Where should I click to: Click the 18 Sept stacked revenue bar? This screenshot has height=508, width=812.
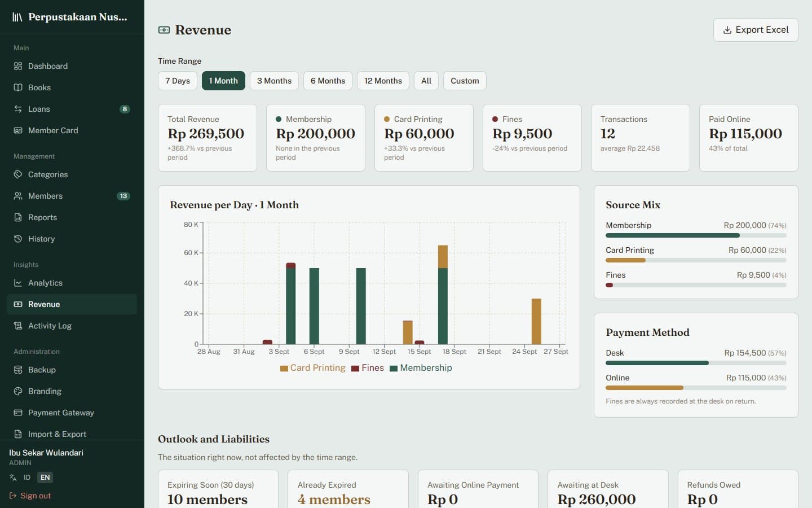tap(443, 295)
